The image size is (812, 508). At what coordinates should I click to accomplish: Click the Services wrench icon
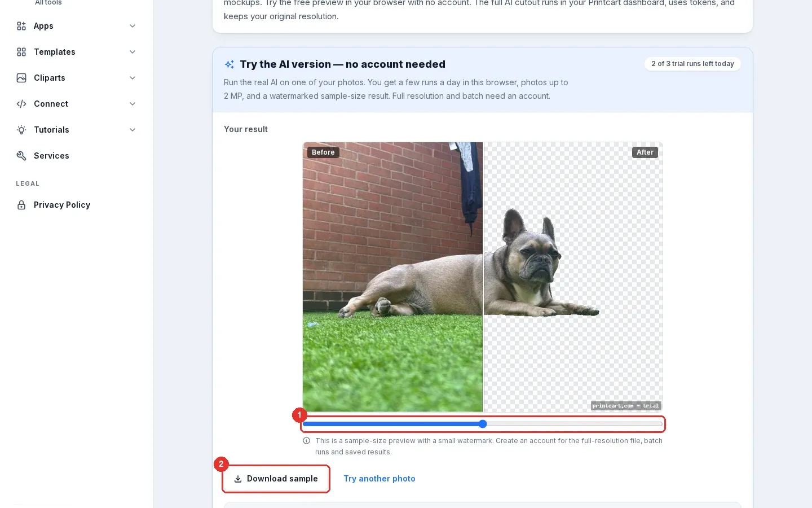coord(21,156)
